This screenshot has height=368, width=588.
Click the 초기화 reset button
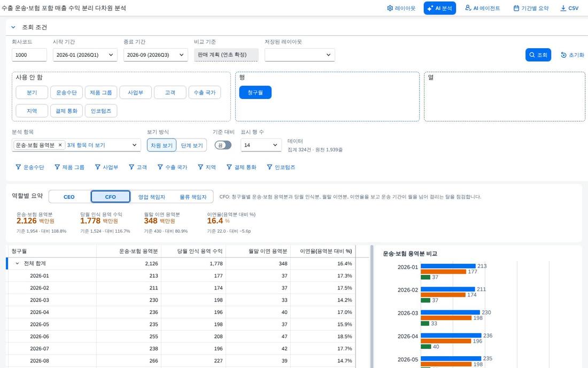[x=572, y=55]
